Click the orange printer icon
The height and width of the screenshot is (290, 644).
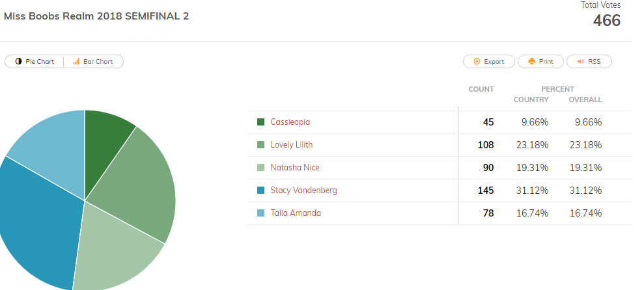click(532, 62)
